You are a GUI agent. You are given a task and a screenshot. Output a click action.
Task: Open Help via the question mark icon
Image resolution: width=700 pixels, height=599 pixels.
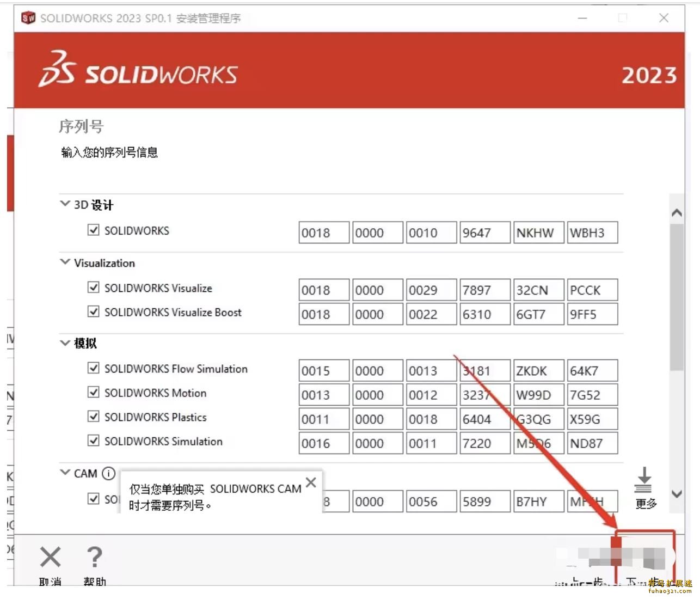point(94,557)
